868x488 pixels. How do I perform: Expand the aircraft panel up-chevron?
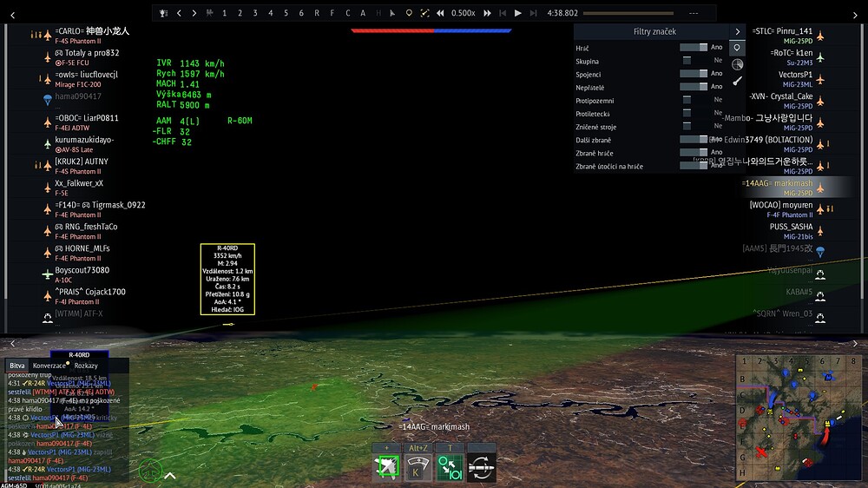(x=170, y=475)
